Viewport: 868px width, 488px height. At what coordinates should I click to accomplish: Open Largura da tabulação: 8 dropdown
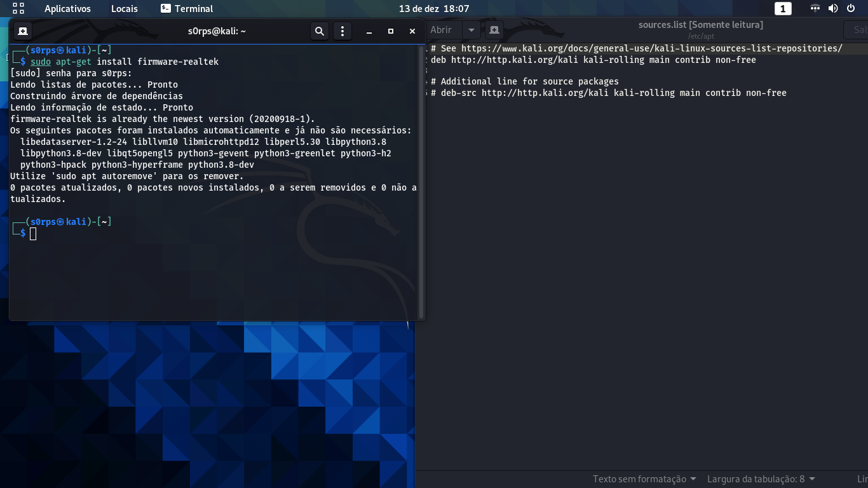point(761,479)
